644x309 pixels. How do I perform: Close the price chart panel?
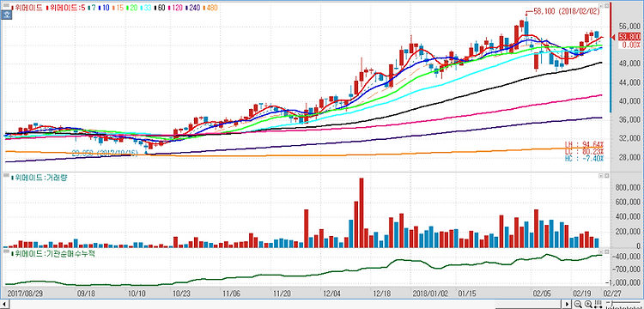pyautogui.click(x=606, y=6)
